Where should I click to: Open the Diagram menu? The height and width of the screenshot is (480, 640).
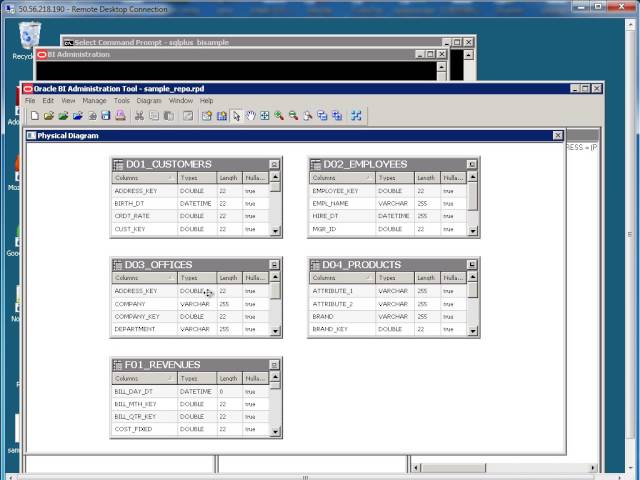(149, 100)
